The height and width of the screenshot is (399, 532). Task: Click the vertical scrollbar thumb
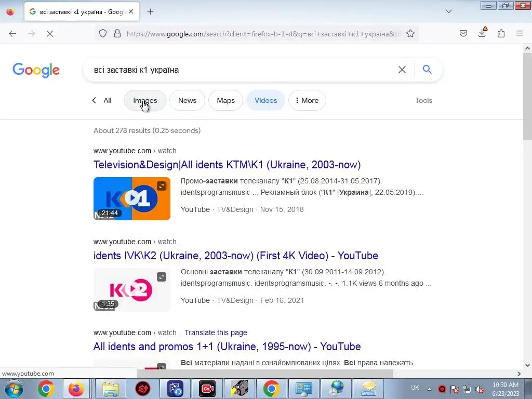(527, 96)
